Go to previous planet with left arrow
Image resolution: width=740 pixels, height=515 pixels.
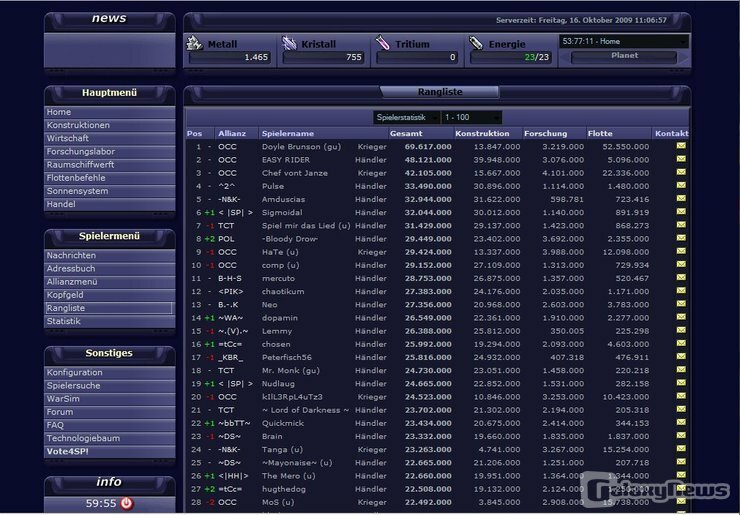coord(564,59)
